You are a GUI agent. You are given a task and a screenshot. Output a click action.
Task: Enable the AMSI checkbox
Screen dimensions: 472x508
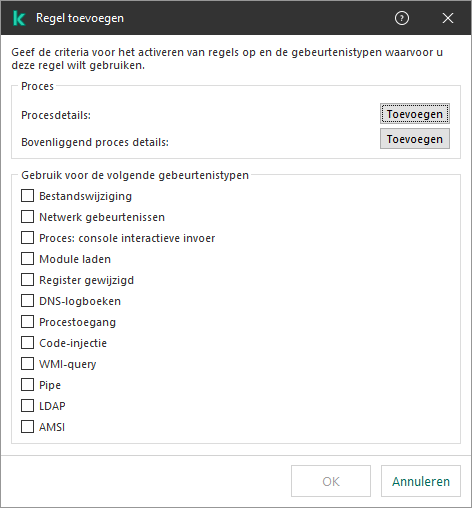tap(27, 427)
